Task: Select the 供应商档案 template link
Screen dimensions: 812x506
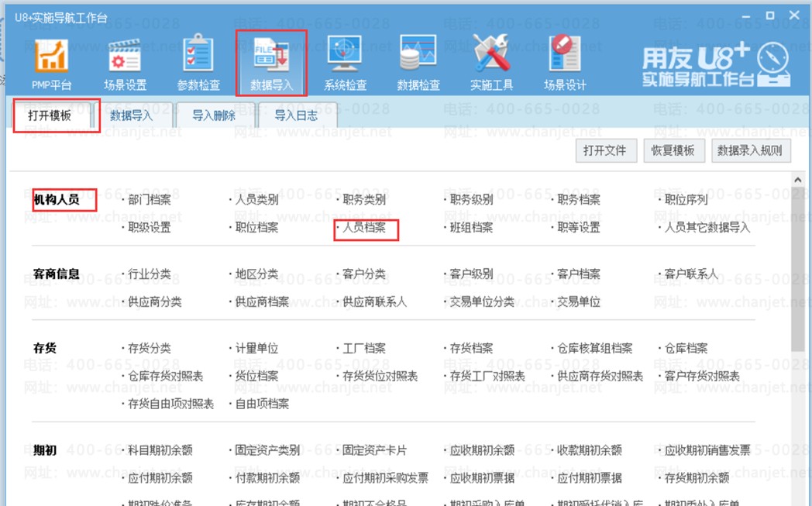Action: (262, 302)
